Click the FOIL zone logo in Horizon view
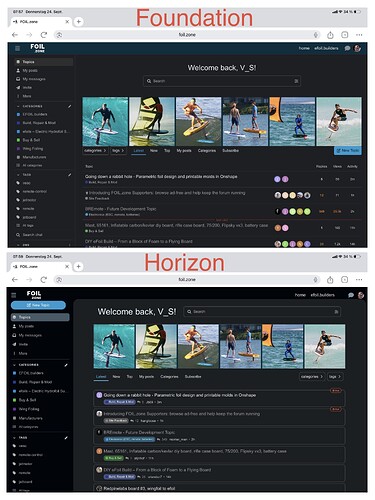Screen dimensions: 375x500 34,295
